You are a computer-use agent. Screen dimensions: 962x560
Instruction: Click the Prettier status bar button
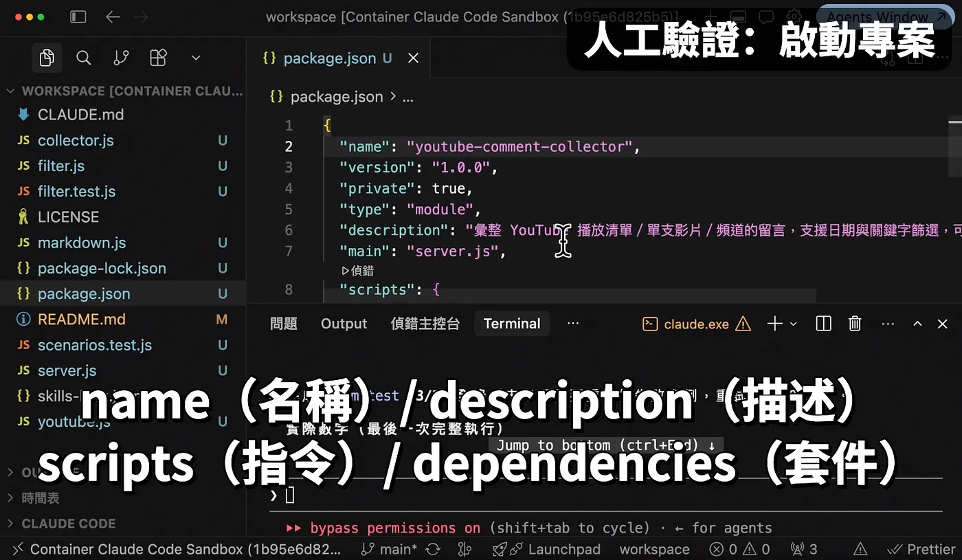[921, 549]
